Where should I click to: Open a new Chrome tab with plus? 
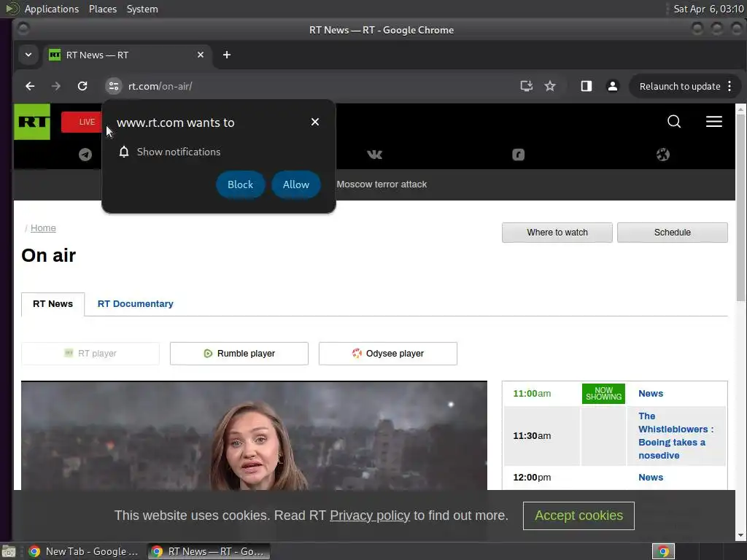point(227,55)
